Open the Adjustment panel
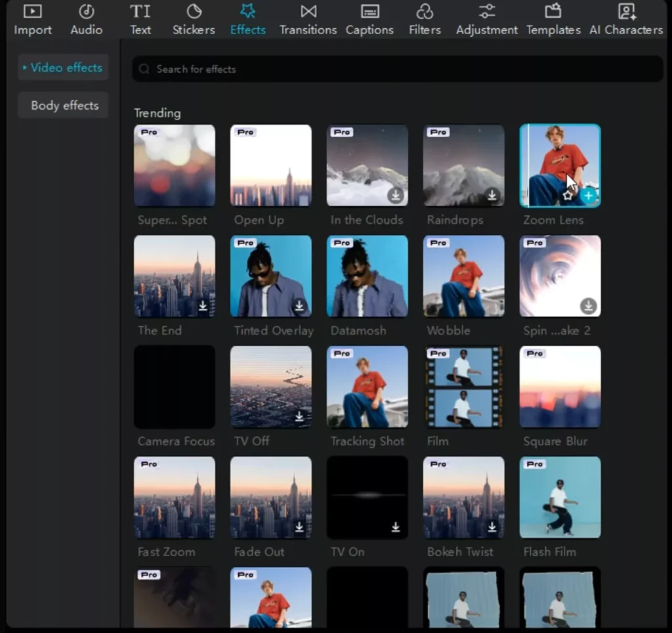 (x=487, y=20)
